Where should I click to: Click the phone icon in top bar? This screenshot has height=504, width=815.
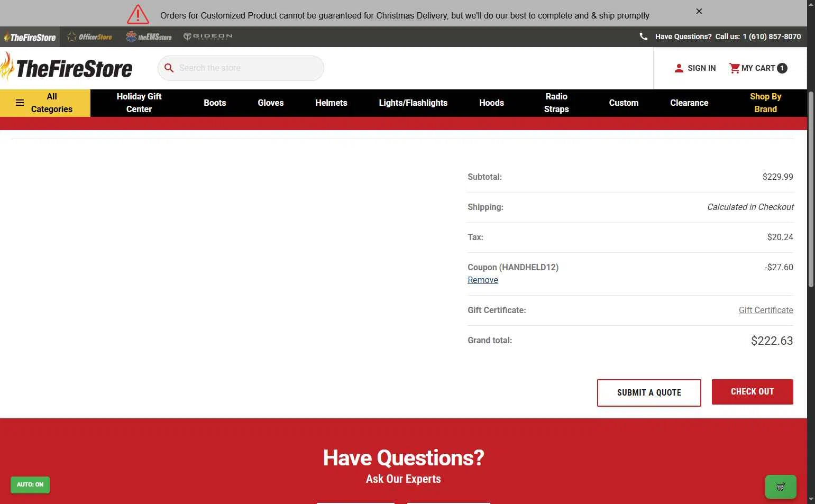coord(643,36)
